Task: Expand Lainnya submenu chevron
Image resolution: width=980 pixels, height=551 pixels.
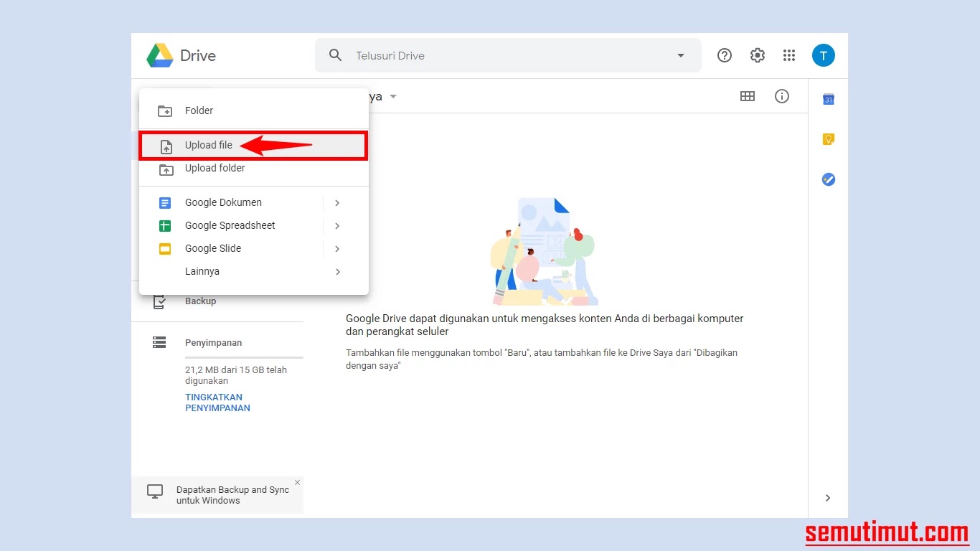Action: [337, 272]
